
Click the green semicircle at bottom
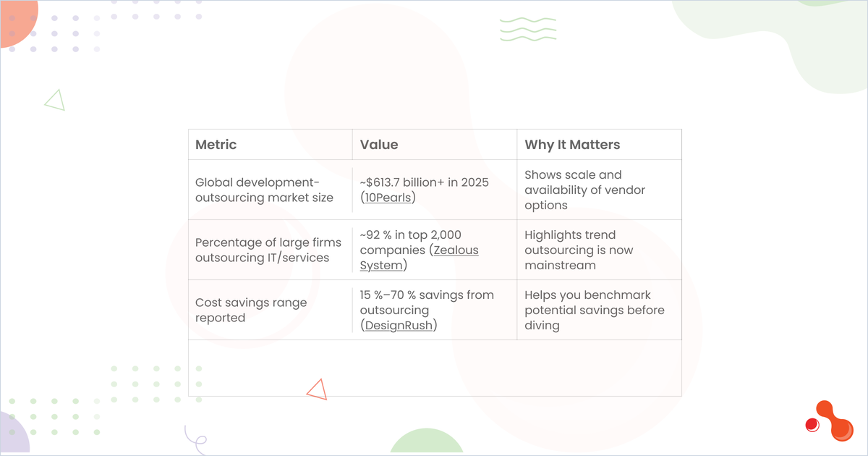426,442
